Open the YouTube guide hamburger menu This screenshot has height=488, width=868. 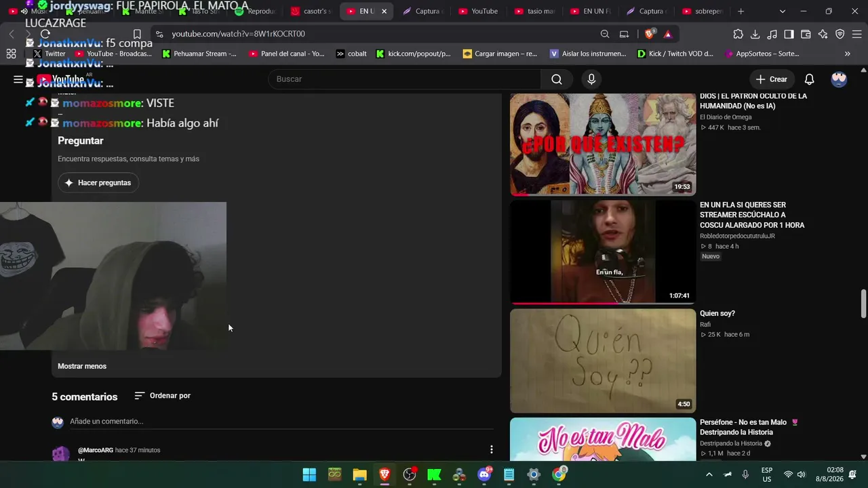(x=18, y=79)
